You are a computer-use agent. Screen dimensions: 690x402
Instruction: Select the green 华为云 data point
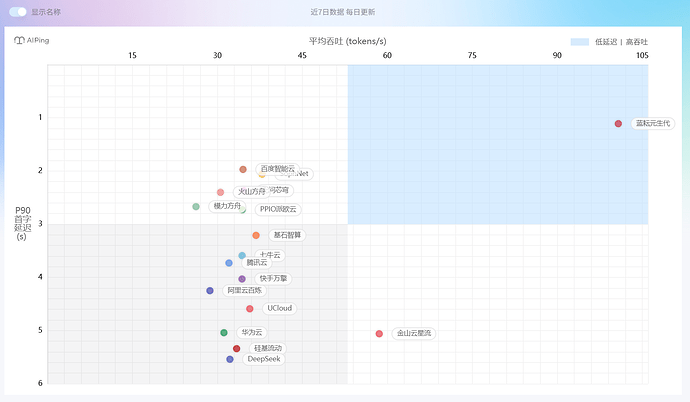pyautogui.click(x=224, y=333)
